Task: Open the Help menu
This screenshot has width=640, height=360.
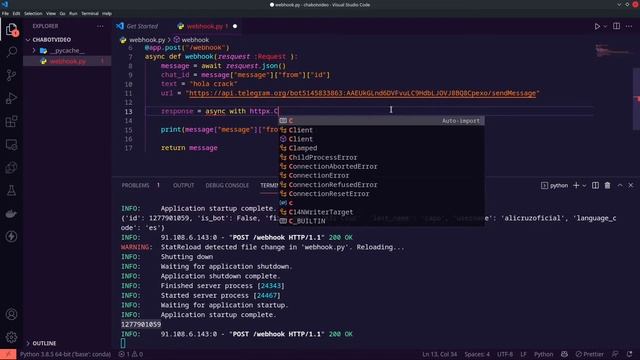Action: pos(107,13)
